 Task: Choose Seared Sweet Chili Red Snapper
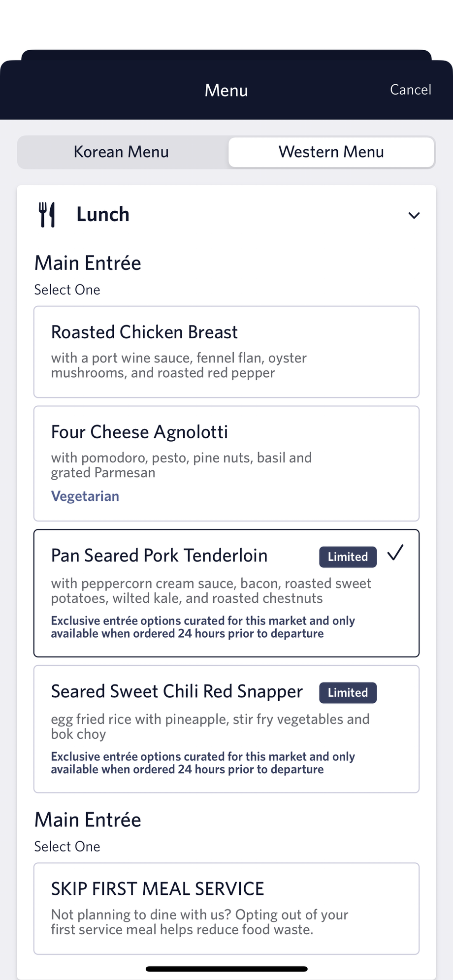click(x=226, y=729)
